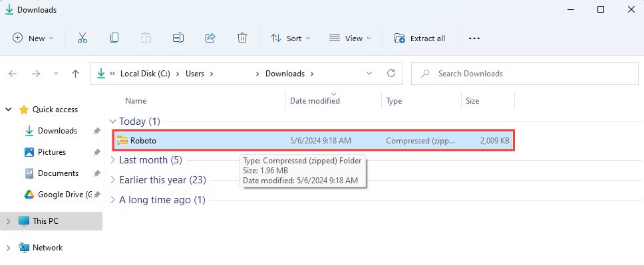Click the Rename icon in toolbar
This screenshot has height=265, width=644.
(x=178, y=38)
